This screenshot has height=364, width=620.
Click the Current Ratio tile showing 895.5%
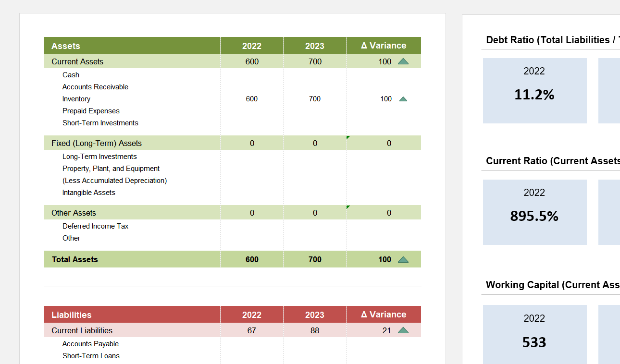[534, 212]
